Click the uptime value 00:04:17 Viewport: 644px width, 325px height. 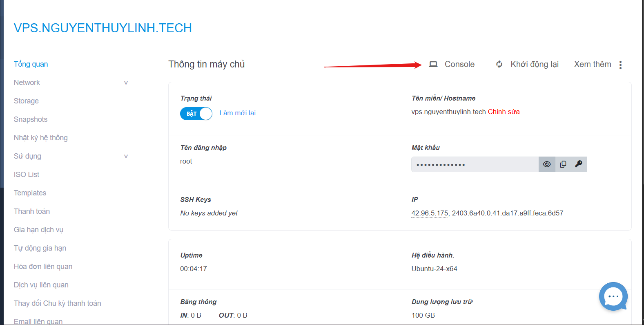point(194,269)
